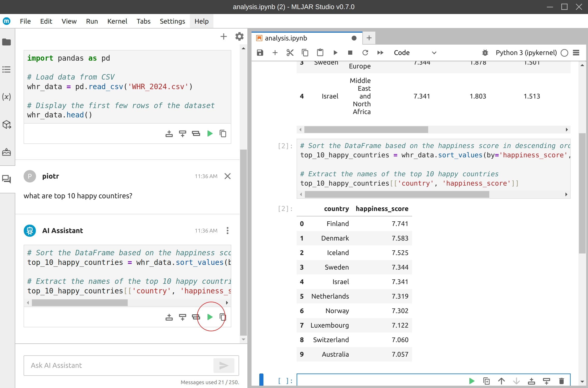Insert pandas import snippet below cell
Screen dimensions: 588x388
[x=183, y=133]
